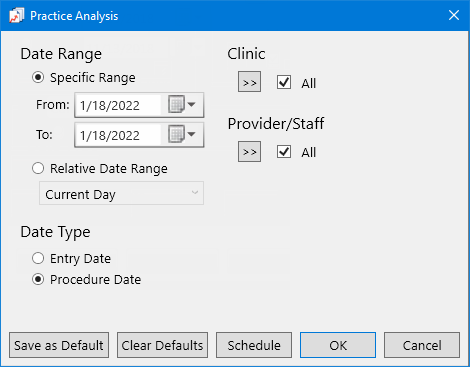Choose Entry Date as the date type
The height and width of the screenshot is (367, 470).
pyautogui.click(x=38, y=258)
